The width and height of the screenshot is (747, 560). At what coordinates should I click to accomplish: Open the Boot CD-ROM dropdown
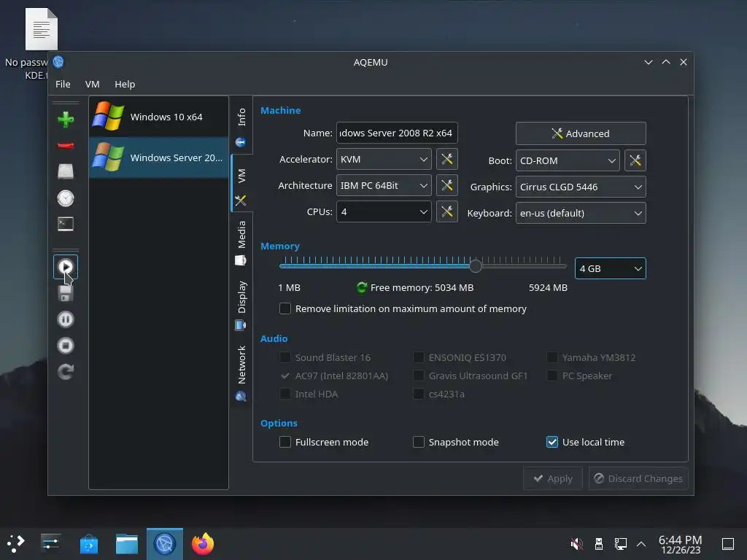point(568,160)
